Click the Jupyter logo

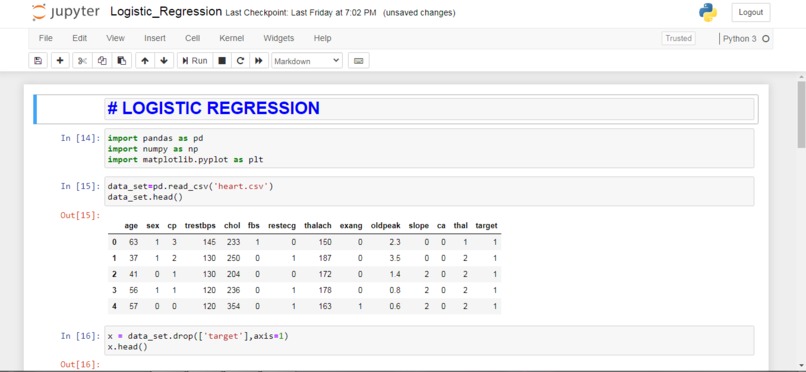pos(65,12)
